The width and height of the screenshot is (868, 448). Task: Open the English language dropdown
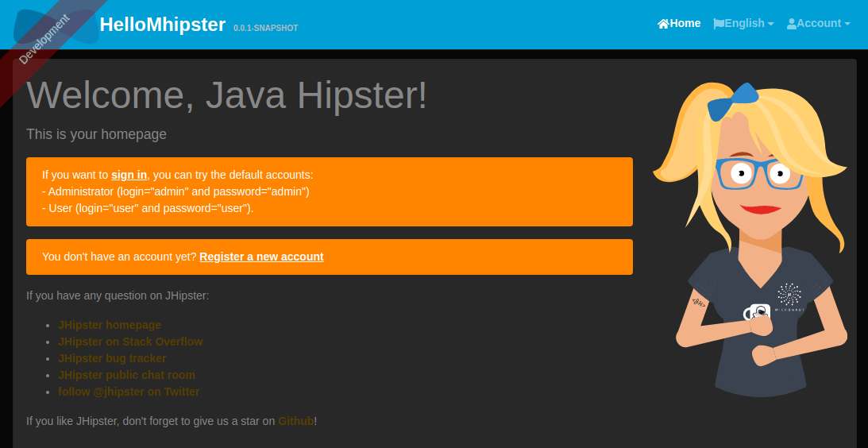pyautogui.click(x=743, y=23)
